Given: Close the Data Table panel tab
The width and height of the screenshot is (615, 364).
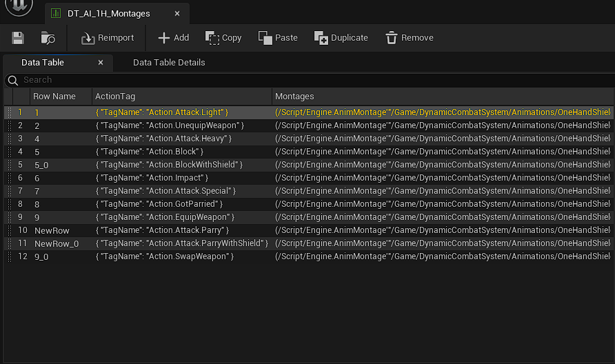Looking at the screenshot, I should click(x=101, y=63).
